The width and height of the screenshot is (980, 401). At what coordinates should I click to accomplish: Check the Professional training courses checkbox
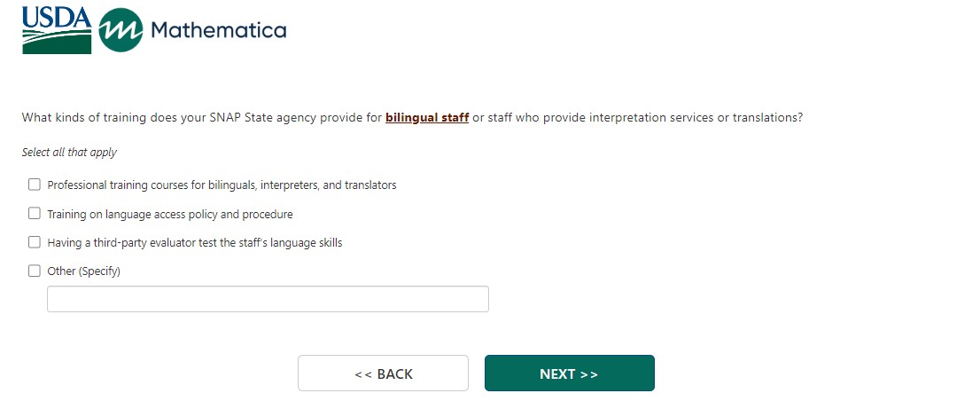(35, 185)
